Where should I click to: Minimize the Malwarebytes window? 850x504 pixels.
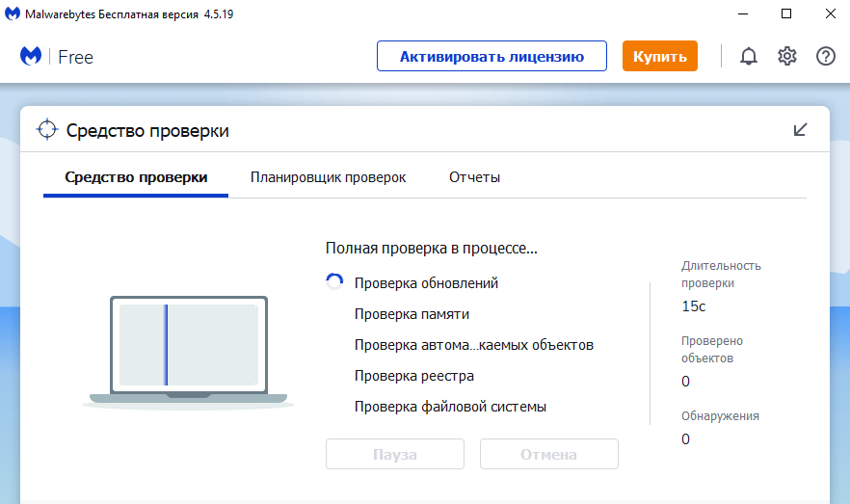743,13
